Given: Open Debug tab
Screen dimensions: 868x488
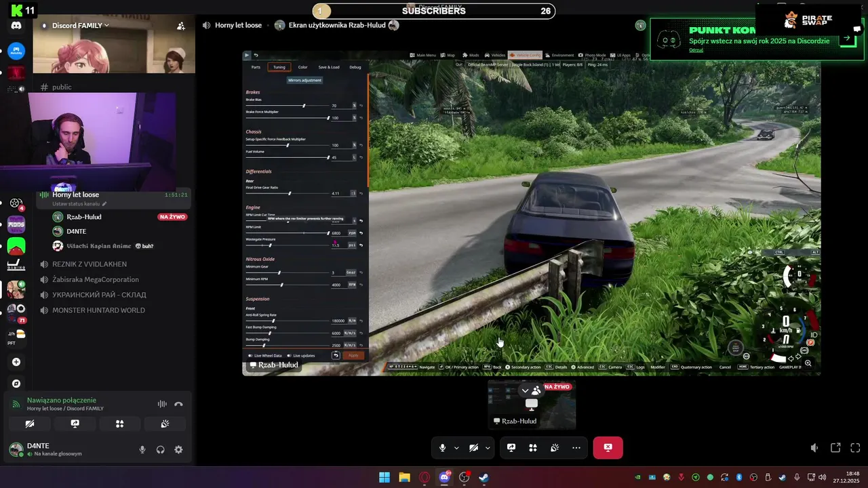Looking at the screenshot, I should [x=355, y=67].
